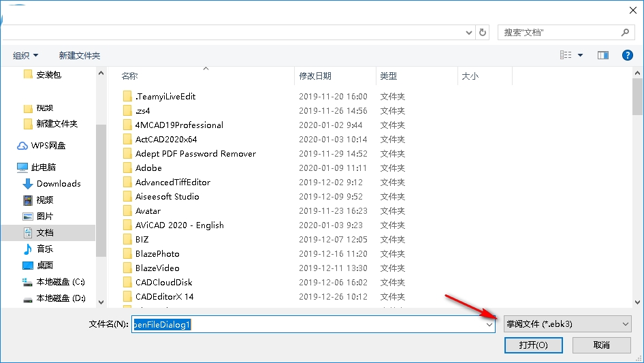This screenshot has width=644, height=363.
Task: Expand the file name history dropdown
Action: click(489, 324)
